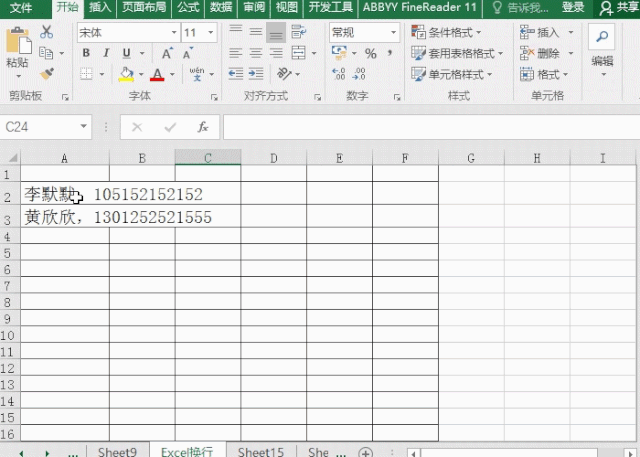Click cell containing 黄欣欣
This screenshot has height=457, width=640.
[65, 217]
